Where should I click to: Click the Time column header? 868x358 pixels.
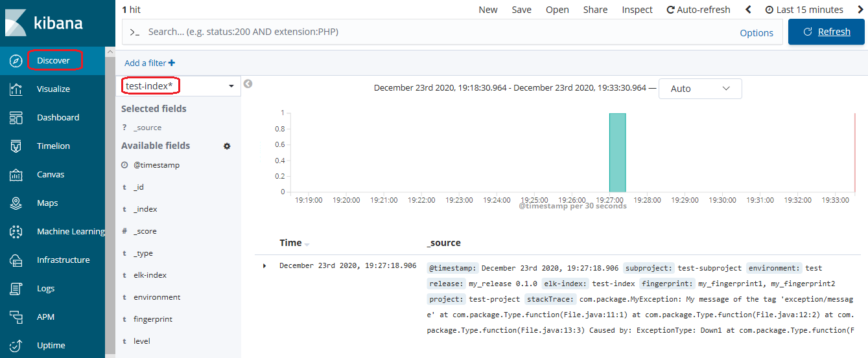coord(290,243)
